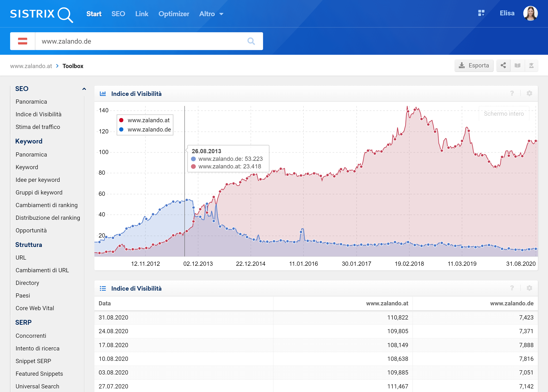Click the value 7,816 in table
The width and height of the screenshot is (548, 392).
pyautogui.click(x=526, y=359)
